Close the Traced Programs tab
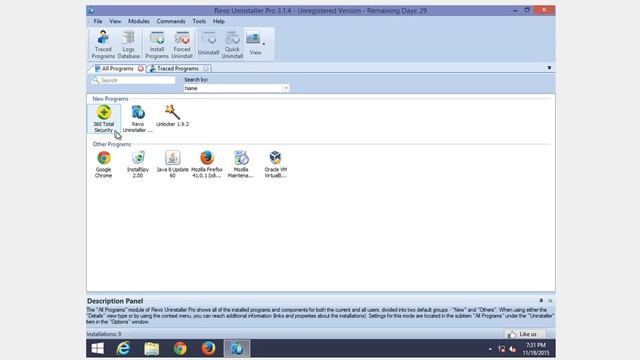 click(206, 69)
